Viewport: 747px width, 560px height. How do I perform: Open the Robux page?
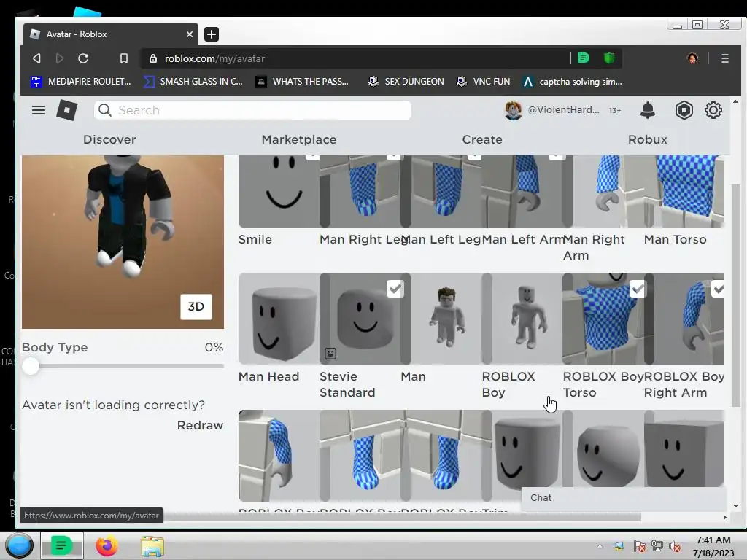[x=648, y=139]
